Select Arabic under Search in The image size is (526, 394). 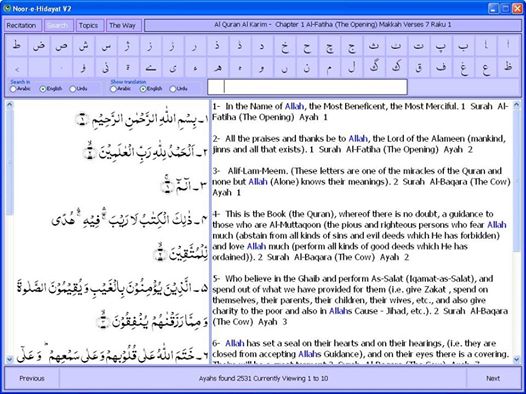tap(20, 89)
